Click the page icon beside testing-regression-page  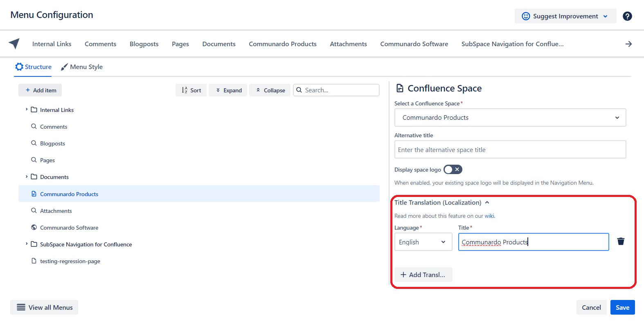click(x=34, y=261)
